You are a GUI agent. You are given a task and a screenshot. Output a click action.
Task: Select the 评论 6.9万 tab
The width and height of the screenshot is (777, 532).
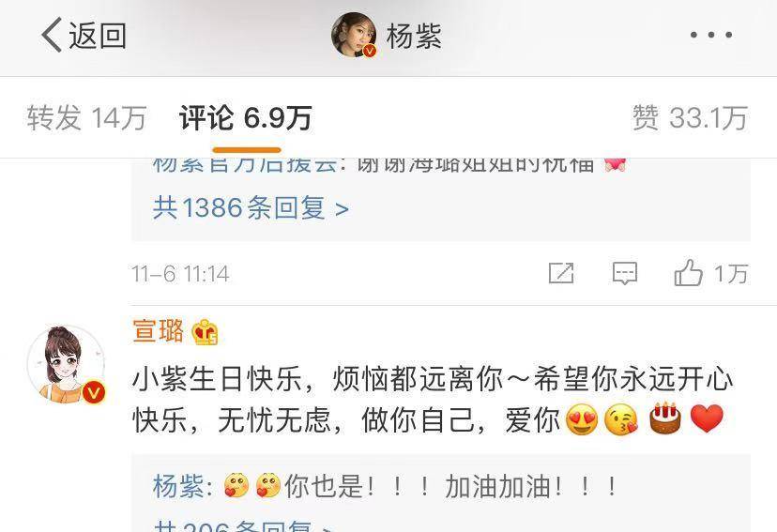click(x=246, y=118)
